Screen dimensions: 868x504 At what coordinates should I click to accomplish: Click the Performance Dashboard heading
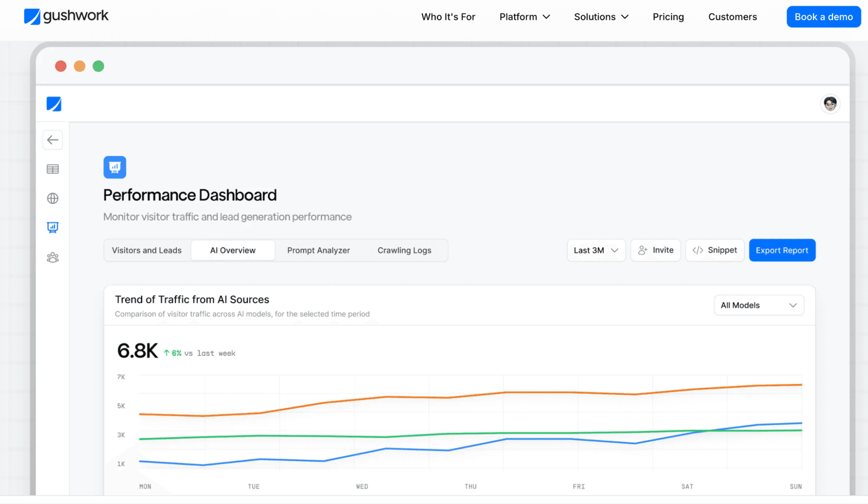[190, 195]
